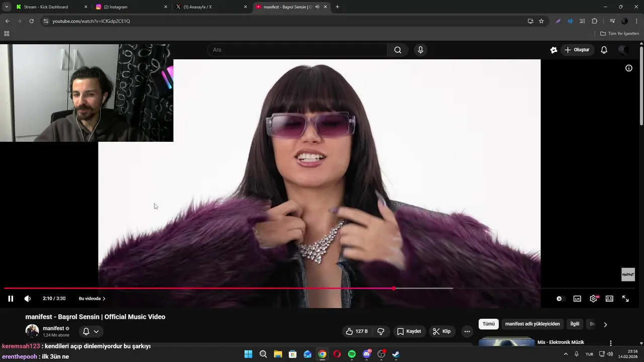This screenshot has height=362, width=644.
Task: Open Spotify from the taskbar
Action: 352,354
